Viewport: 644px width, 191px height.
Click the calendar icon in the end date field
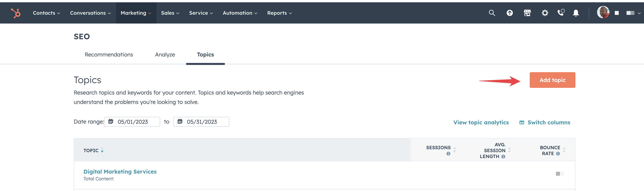tap(180, 122)
